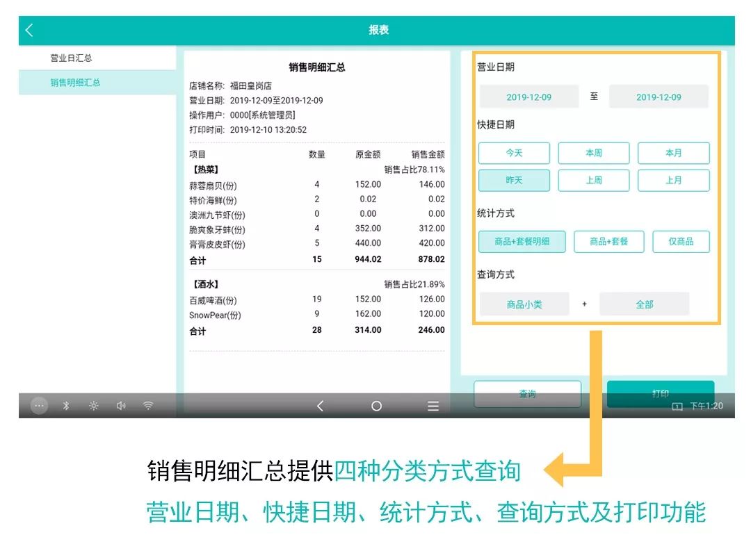This screenshot has width=751, height=560.
Task: Open the 商品小类 query type dropdown
Action: tap(524, 304)
